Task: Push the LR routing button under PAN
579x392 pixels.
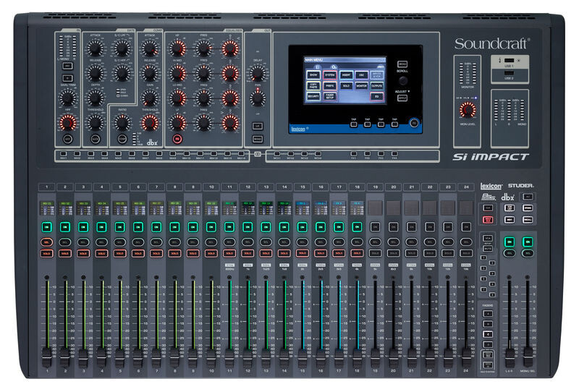Action: tap(258, 126)
